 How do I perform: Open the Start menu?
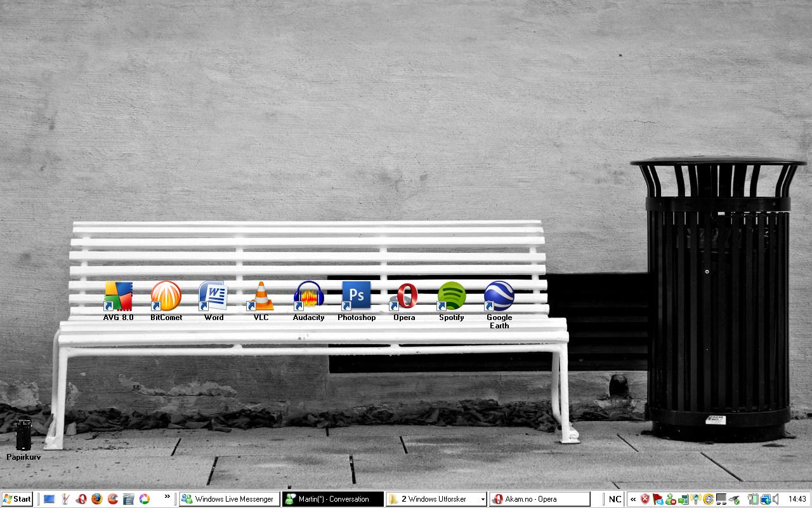pyautogui.click(x=17, y=499)
